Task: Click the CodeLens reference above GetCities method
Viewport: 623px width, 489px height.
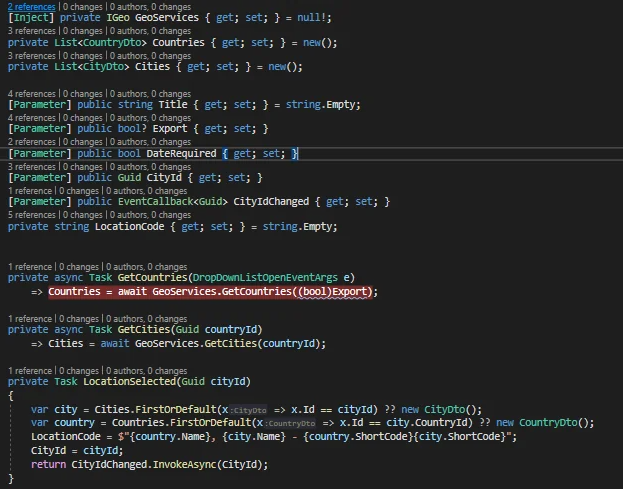Action: (30, 319)
